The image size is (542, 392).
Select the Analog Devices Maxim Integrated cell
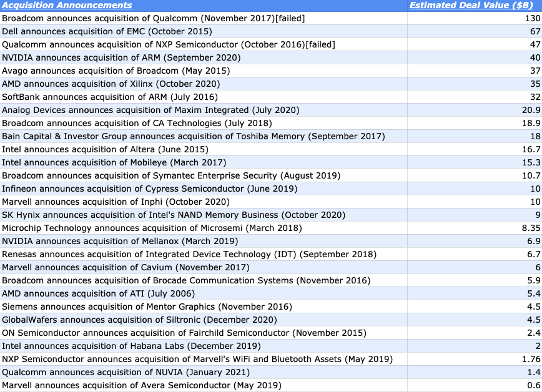(204, 110)
